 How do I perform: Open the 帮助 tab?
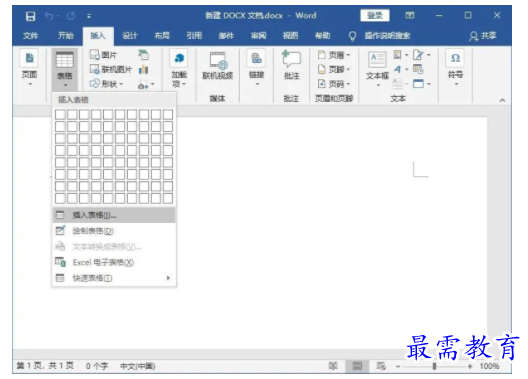coord(323,36)
